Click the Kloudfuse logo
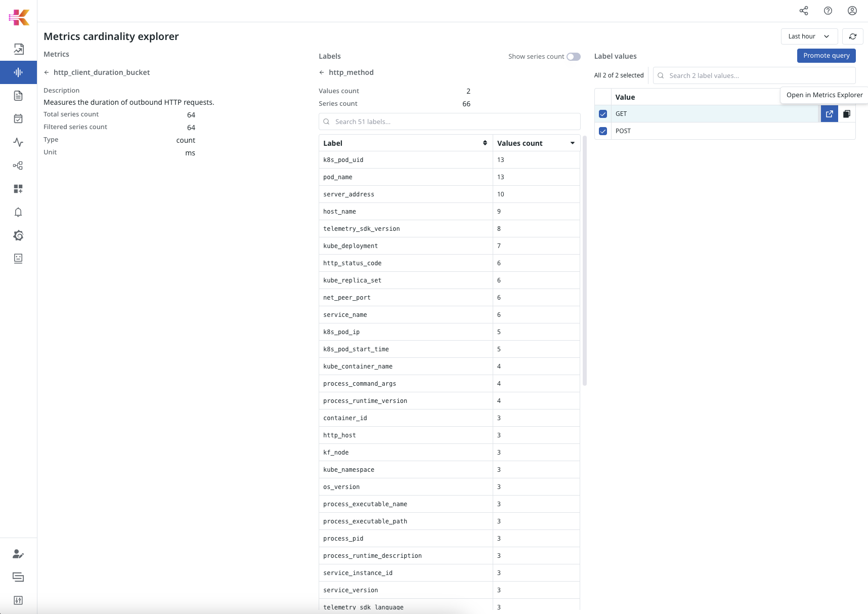 click(18, 17)
